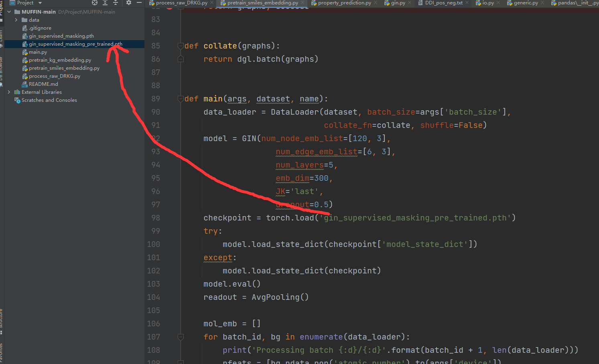Collapse the collate function at line 85

[x=180, y=45]
